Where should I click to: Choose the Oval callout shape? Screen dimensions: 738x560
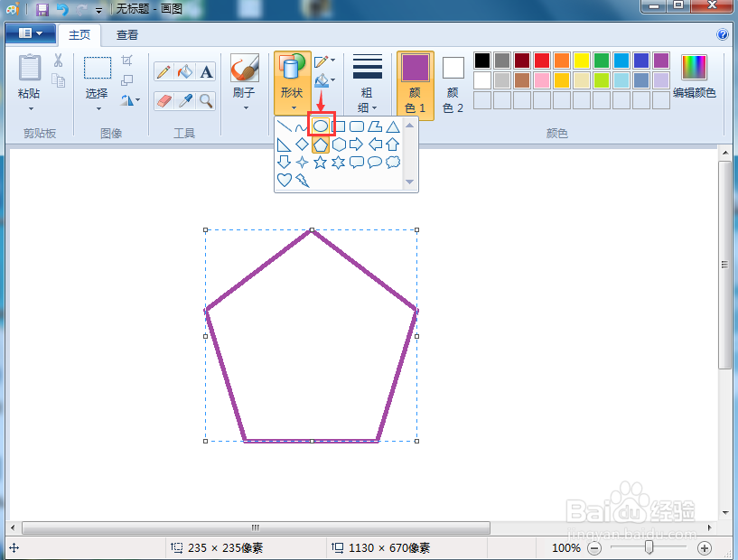pyautogui.click(x=375, y=163)
